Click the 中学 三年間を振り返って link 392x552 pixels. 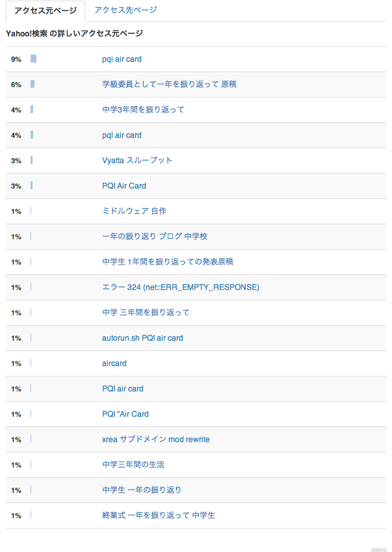click(146, 313)
